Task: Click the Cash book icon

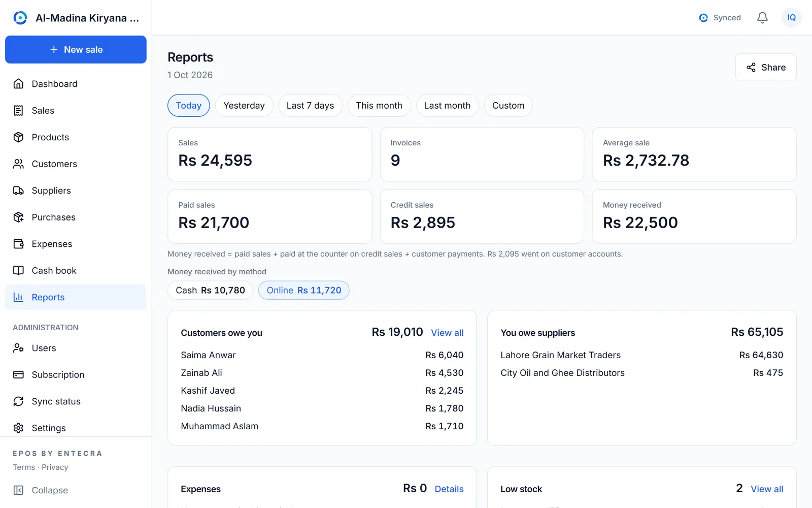Action: (x=18, y=270)
